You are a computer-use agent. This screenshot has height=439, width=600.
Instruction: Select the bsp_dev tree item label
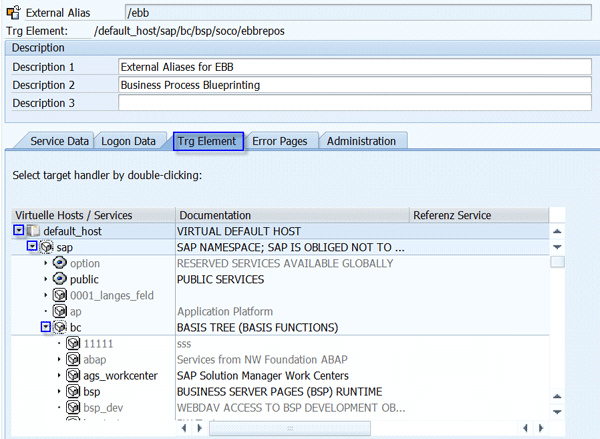coord(103,408)
